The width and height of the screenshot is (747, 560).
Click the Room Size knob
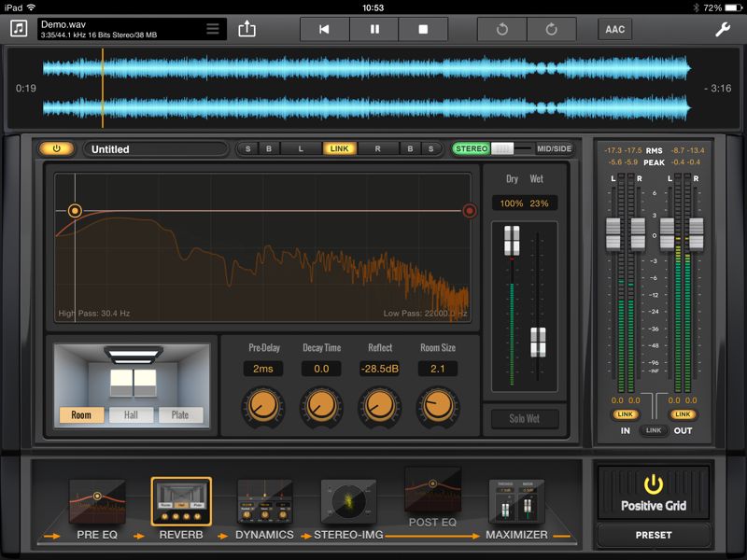(438, 406)
